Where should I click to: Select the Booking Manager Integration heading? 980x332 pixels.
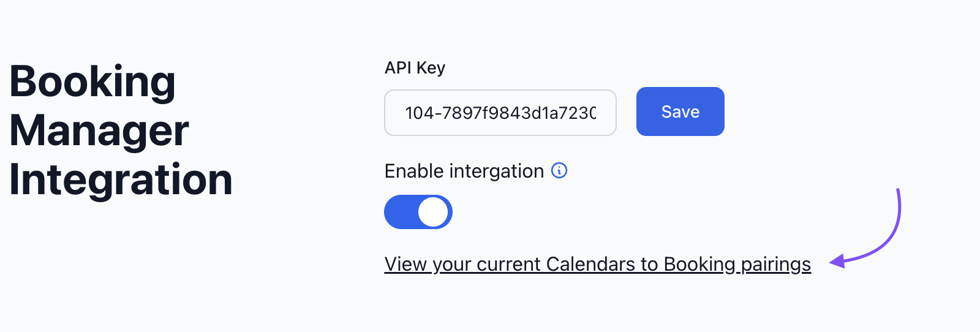click(x=121, y=130)
